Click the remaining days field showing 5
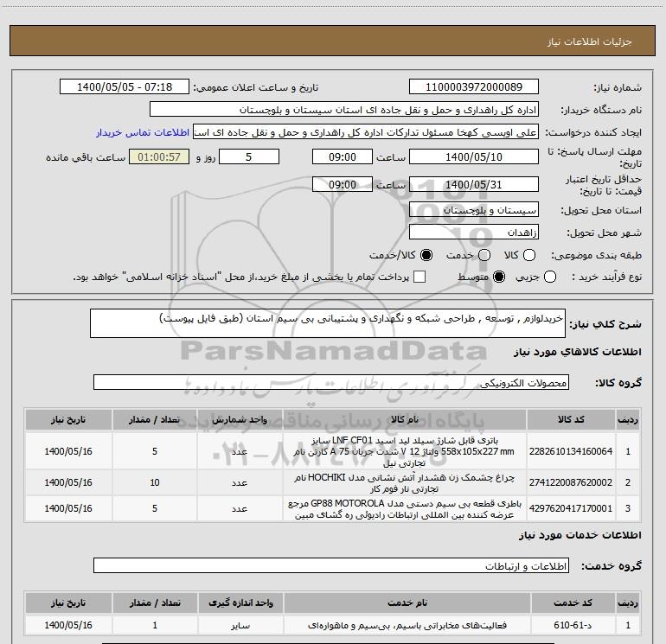666x644 pixels. click(x=249, y=157)
